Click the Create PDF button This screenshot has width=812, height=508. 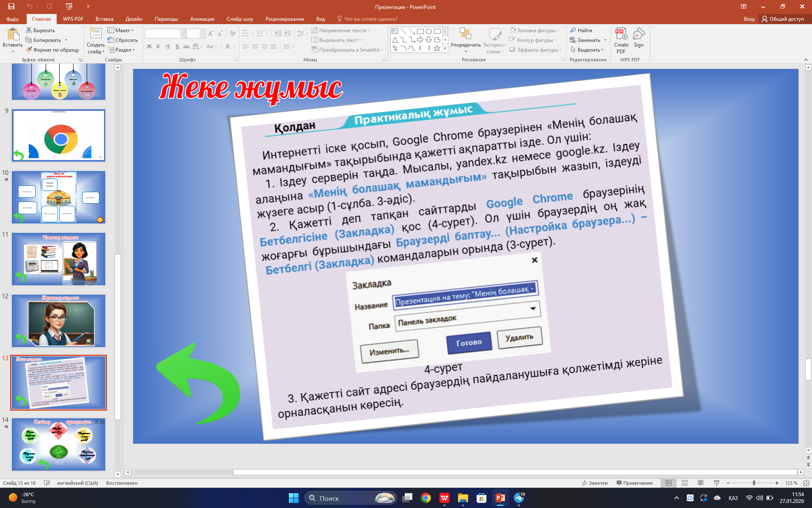point(621,41)
